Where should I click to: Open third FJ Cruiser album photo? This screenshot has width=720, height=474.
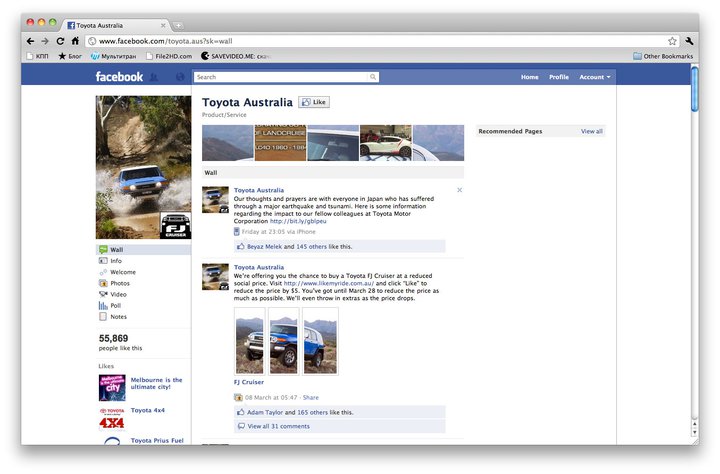320,341
